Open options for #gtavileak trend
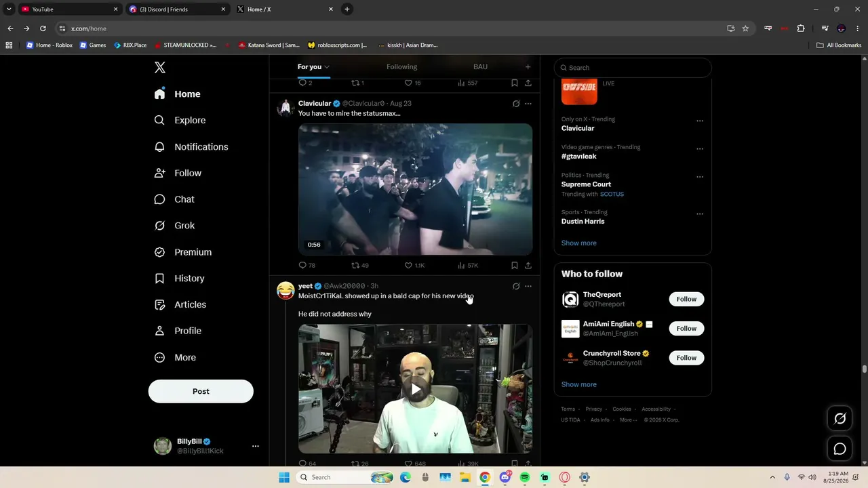 (700, 149)
